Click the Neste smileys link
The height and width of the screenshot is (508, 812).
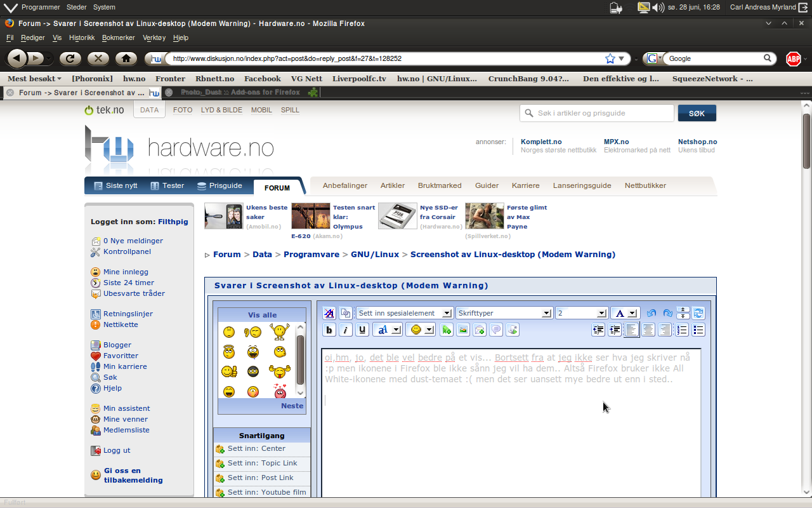292,406
